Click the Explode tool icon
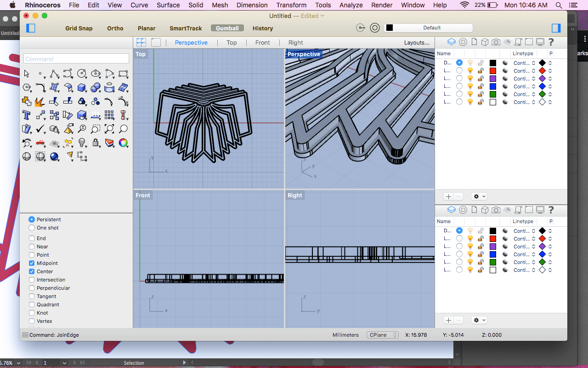588x368 pixels. 40,101
